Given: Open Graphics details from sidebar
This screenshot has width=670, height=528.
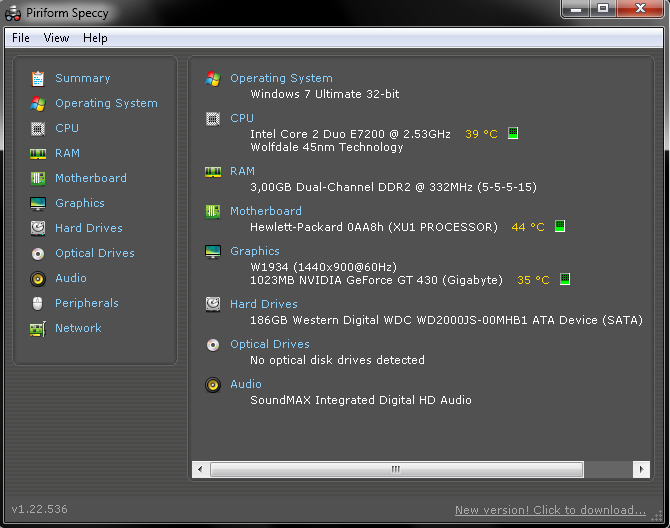Looking at the screenshot, I should [80, 203].
